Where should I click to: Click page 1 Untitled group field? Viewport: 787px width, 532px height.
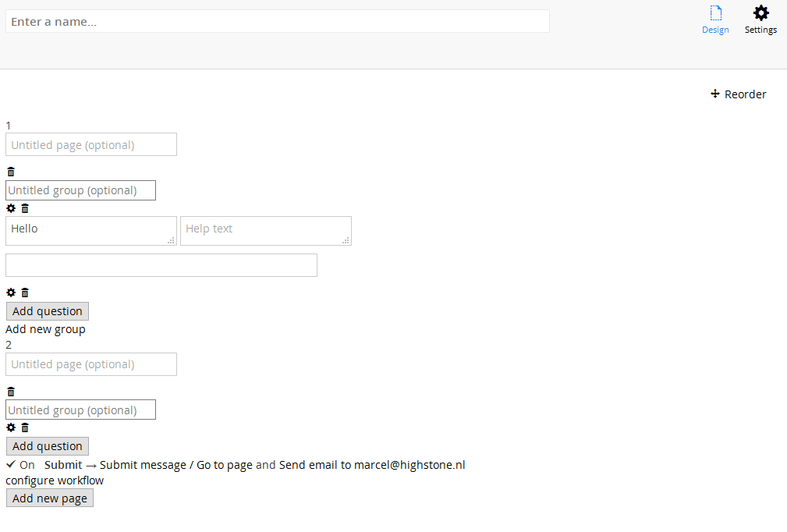tap(81, 190)
